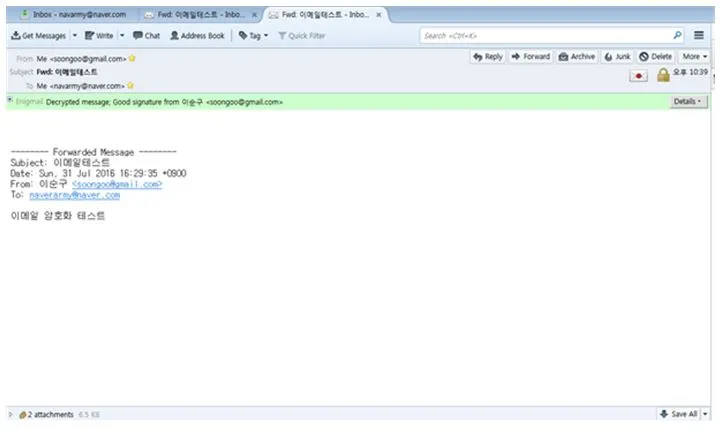Open the hamburger application menu

699,35
